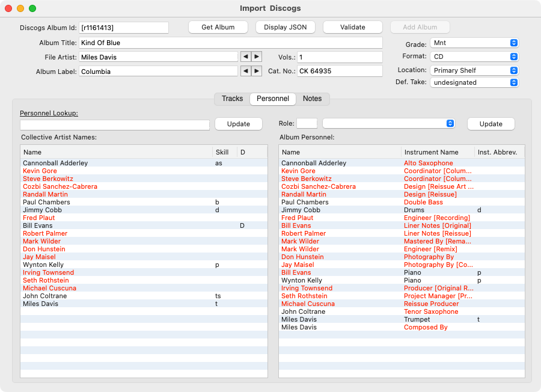Image resolution: width=541 pixels, height=392 pixels.
Task: Click the Personnel Lookup text field
Action: point(115,125)
